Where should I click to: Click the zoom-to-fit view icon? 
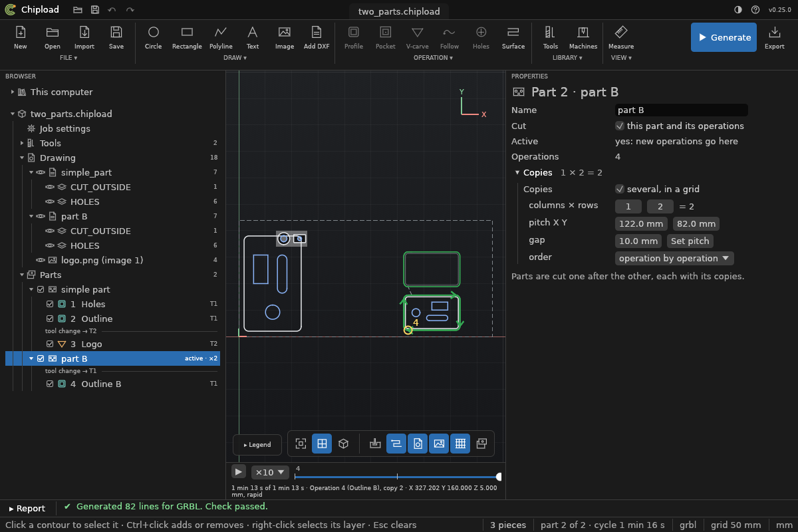(x=301, y=444)
